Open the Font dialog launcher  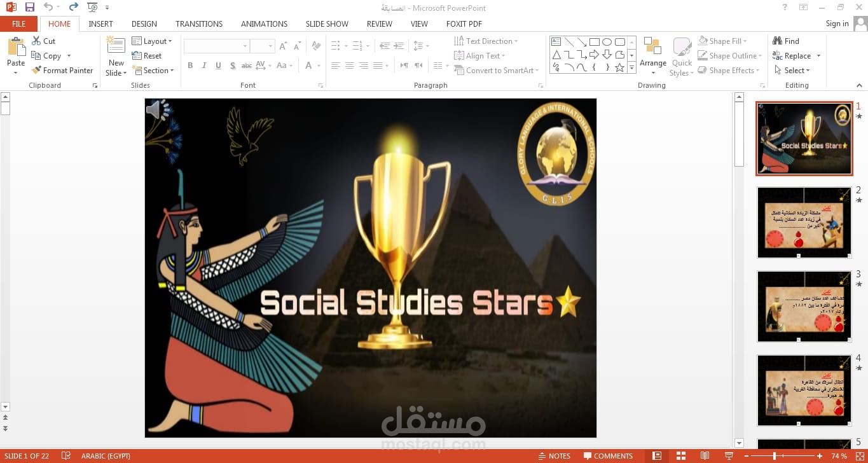point(320,85)
